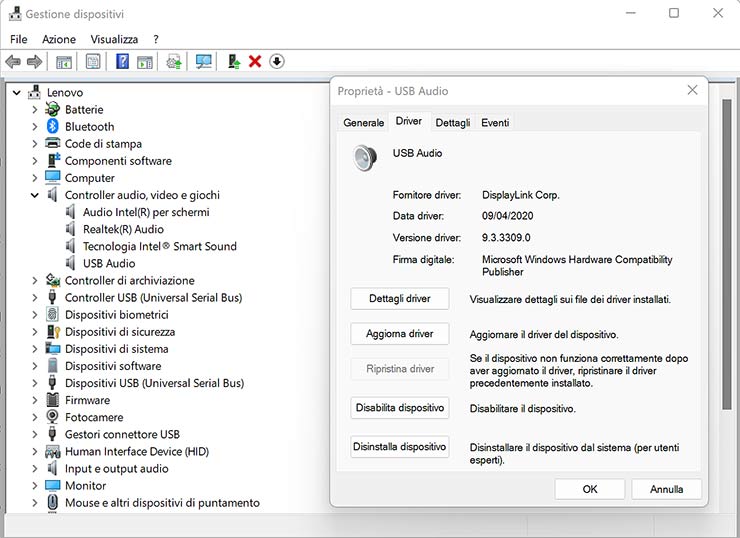Screen dimensions: 740x538
Task: Select Realtek(R) Audio in the tree
Action: point(123,229)
